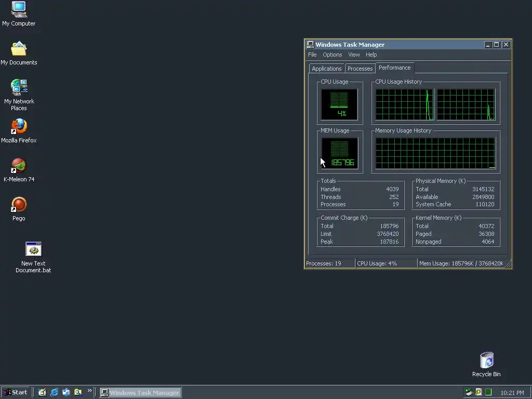Click Kernel Memory Nonpaged 4064
This screenshot has height=399, width=532.
(x=488, y=242)
